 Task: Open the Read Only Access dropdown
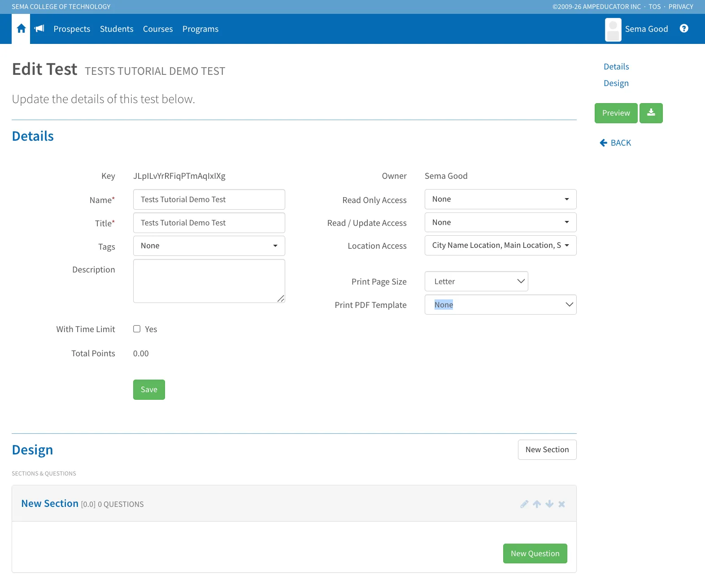(x=500, y=199)
